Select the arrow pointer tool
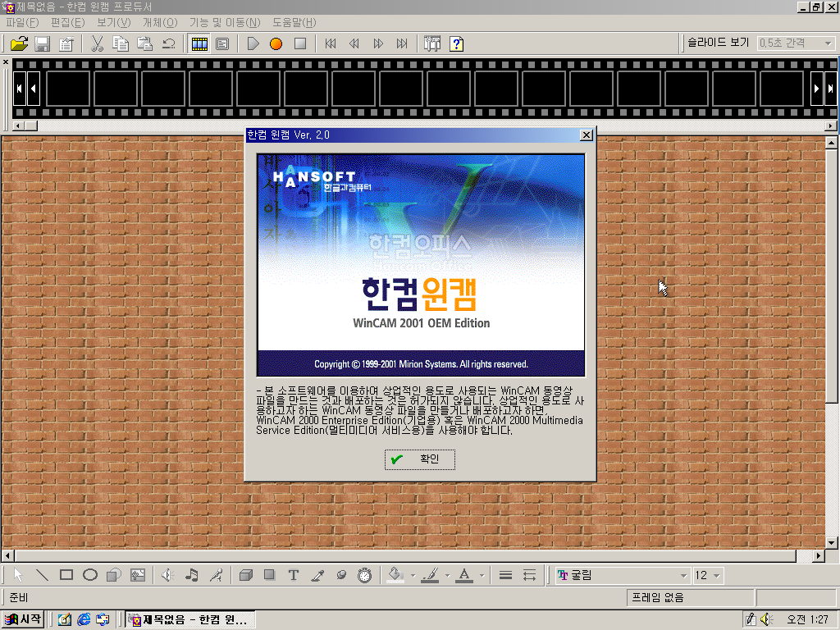 point(18,575)
